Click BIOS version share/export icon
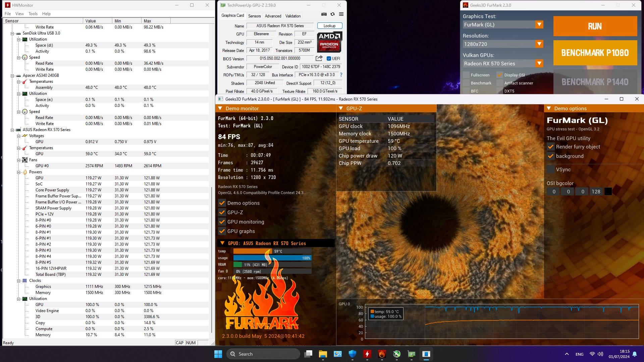Image resolution: width=644 pixels, height=362 pixels. [319, 58]
